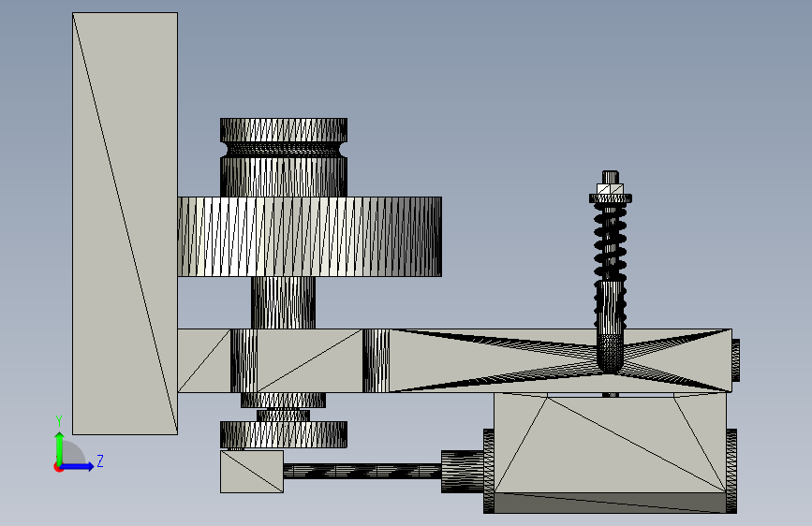Click the blue Z axis arrow of the triad
Image resolution: width=812 pixels, height=526 pixels.
click(x=78, y=466)
